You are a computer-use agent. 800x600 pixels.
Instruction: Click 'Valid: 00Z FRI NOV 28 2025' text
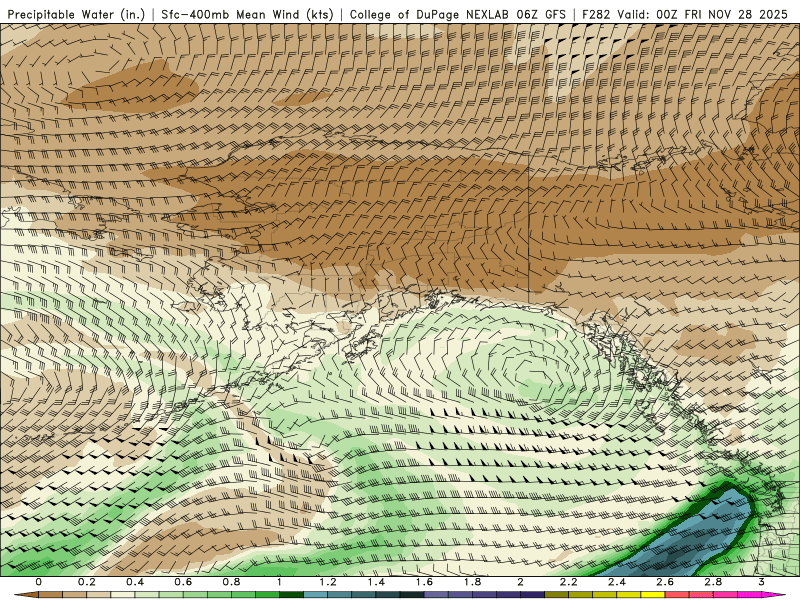pos(703,14)
